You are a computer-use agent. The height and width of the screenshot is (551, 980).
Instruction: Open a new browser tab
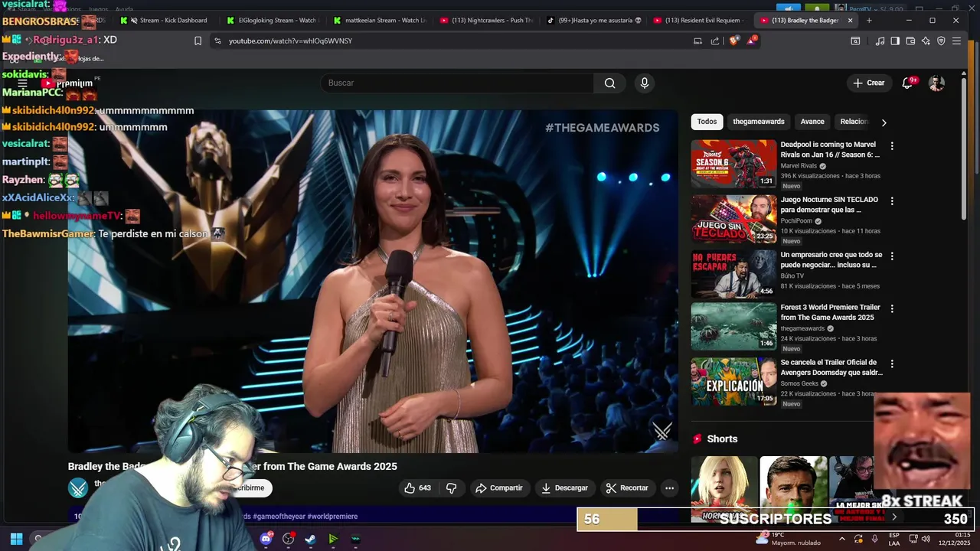[869, 21]
